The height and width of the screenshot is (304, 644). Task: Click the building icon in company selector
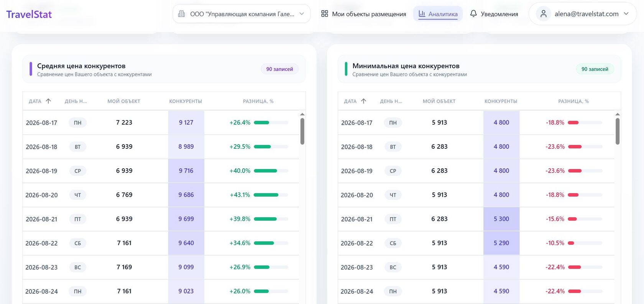[x=182, y=14]
